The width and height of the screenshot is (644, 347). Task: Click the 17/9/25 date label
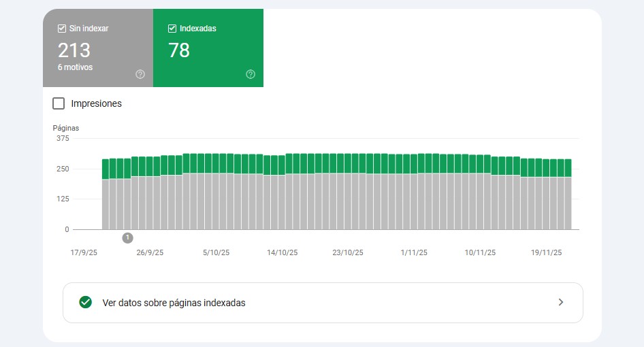click(84, 252)
